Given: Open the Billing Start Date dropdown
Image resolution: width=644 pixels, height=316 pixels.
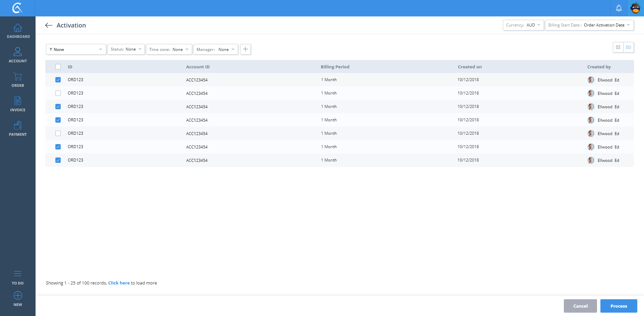Looking at the screenshot, I should coord(589,25).
